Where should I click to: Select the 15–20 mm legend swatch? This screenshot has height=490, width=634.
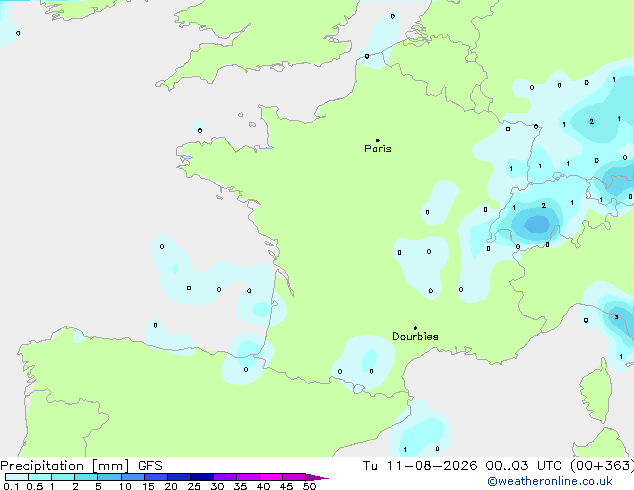[x=156, y=477]
